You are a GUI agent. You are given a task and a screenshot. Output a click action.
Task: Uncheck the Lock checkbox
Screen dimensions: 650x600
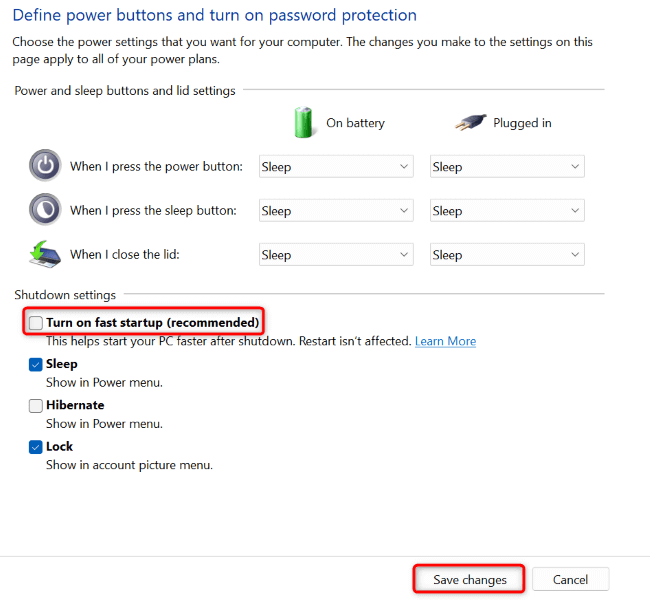tap(36, 447)
